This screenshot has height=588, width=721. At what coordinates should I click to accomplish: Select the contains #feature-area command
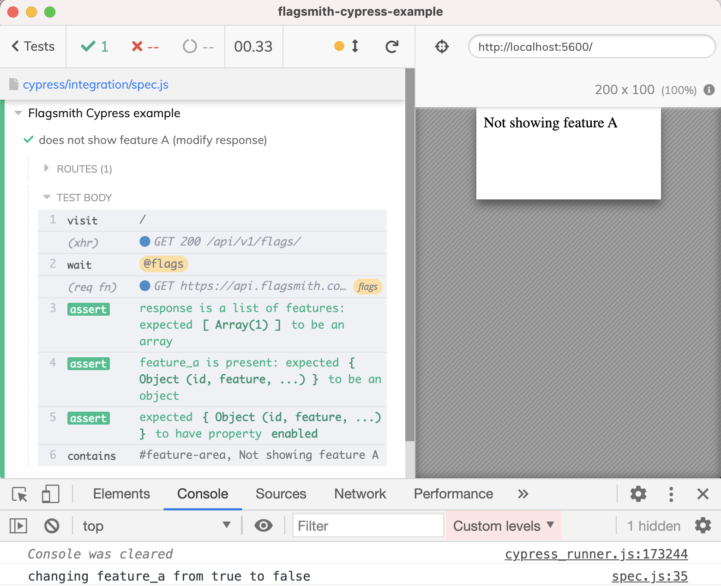tap(212, 456)
